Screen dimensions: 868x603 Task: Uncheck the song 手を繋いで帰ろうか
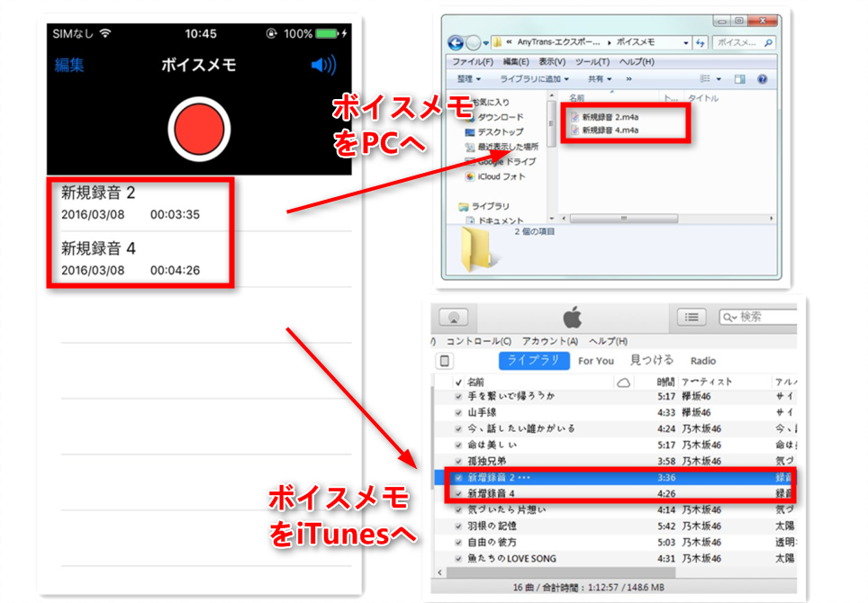click(458, 397)
